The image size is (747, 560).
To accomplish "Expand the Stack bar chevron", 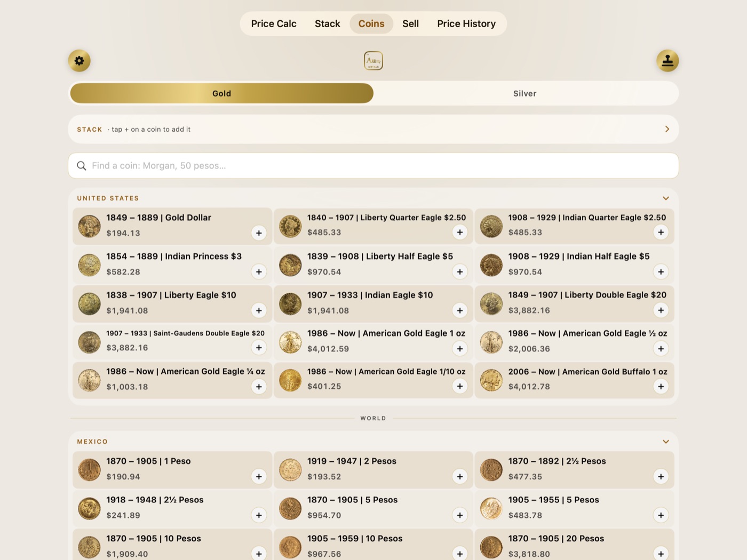I will point(667,129).
